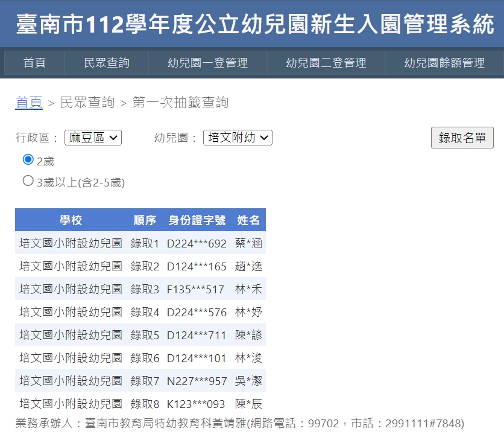Open 幼兒園一登管理 menu
The height and width of the screenshot is (443, 504).
coord(207,63)
